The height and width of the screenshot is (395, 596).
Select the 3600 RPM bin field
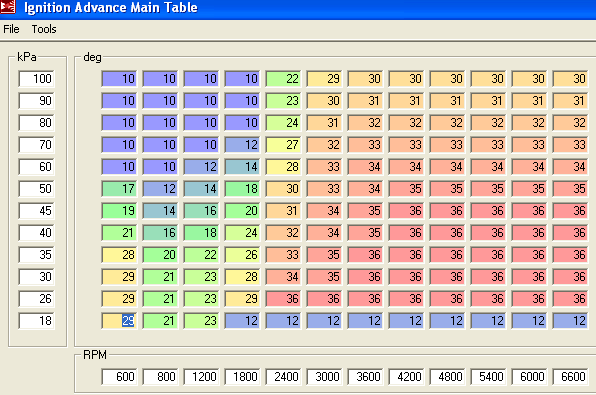pos(365,377)
